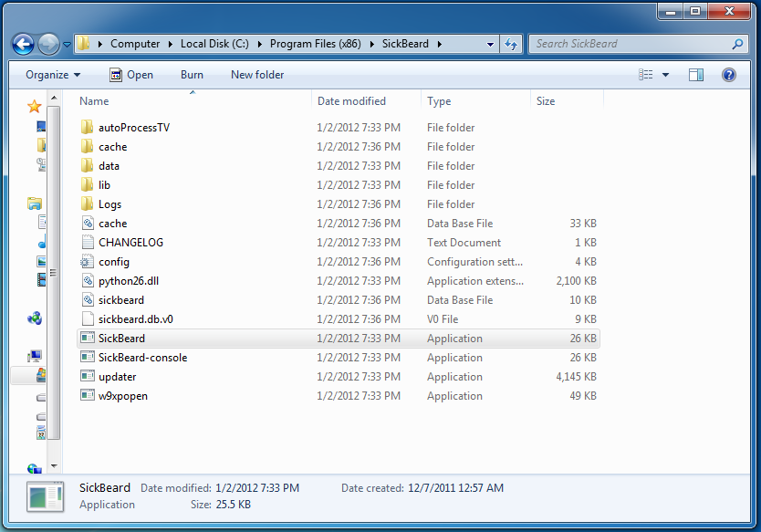
Task: Click the SickBeard-console file name
Action: tap(142, 358)
